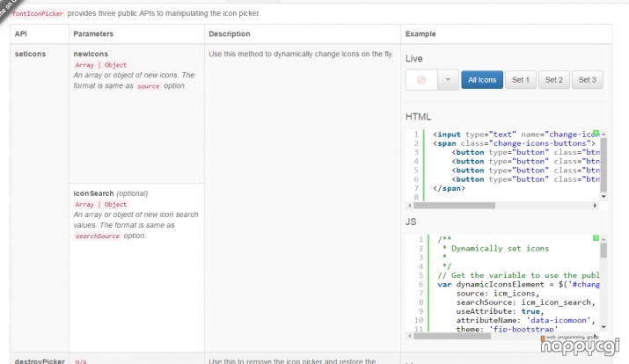This screenshot has width=629, height=364.
Task: Click the HTML heading above the code box
Action: pyautogui.click(x=418, y=117)
